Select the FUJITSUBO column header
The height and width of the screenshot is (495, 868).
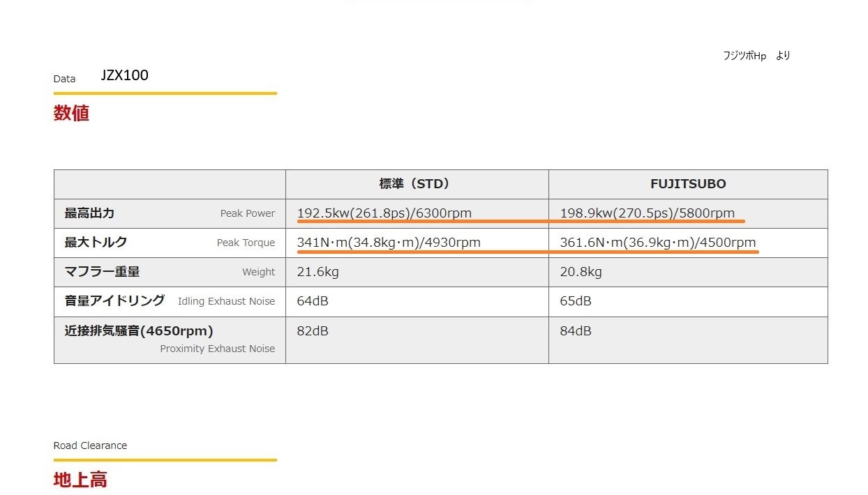point(687,184)
